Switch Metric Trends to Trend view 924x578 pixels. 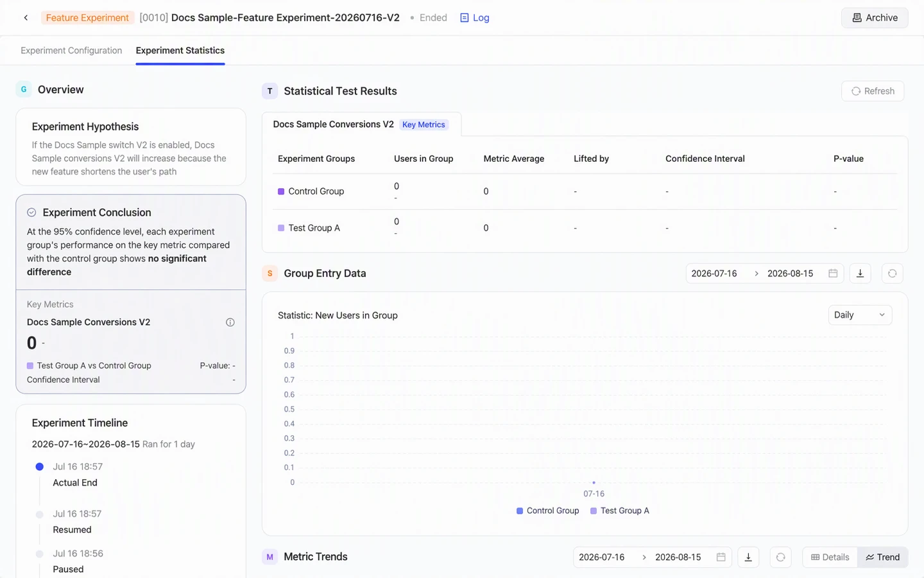883,557
